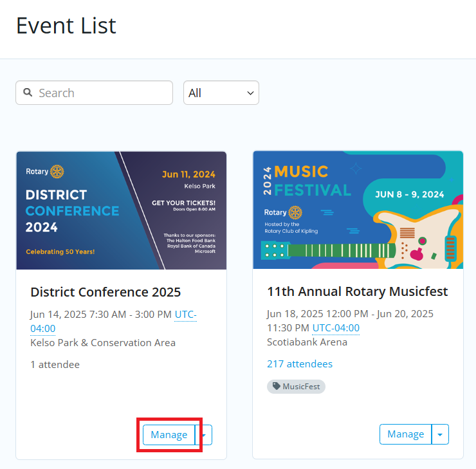Click Manage for District Conference 2025
The height and width of the screenshot is (469, 476).
[169, 435]
